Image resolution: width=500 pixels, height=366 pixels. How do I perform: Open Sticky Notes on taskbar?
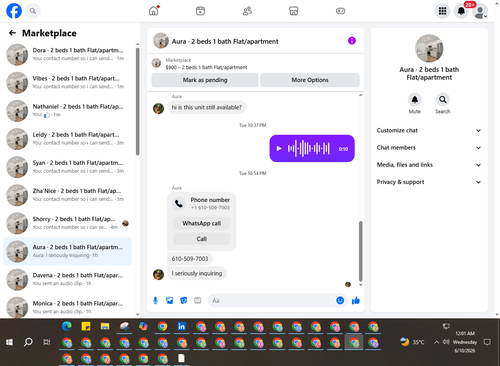click(x=86, y=326)
